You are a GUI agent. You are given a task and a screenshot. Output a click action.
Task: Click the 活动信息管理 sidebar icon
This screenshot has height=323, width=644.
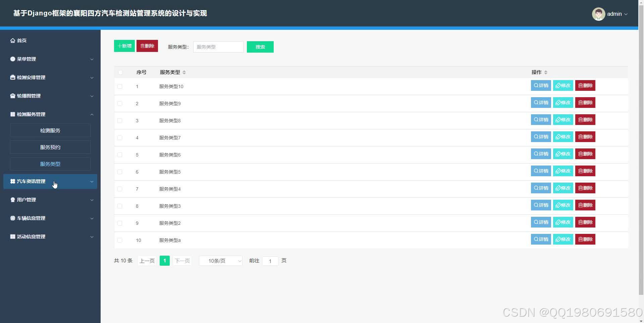(x=13, y=237)
